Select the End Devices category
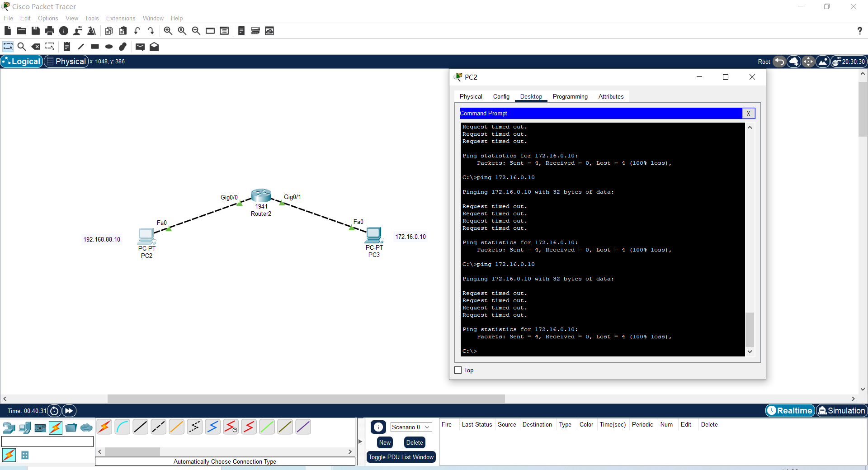The height and width of the screenshot is (470, 868). tap(25, 427)
